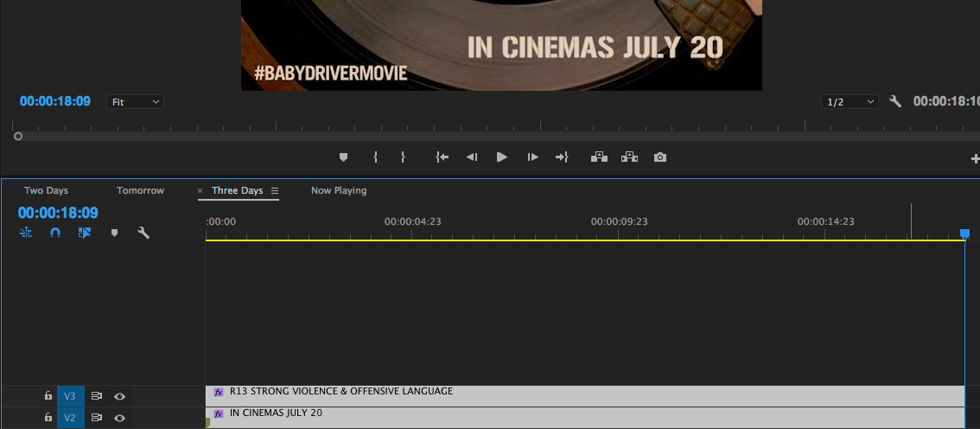The height and width of the screenshot is (429, 980).
Task: Click the timeline 00:00:18:09 timecode field
Action: (58, 214)
